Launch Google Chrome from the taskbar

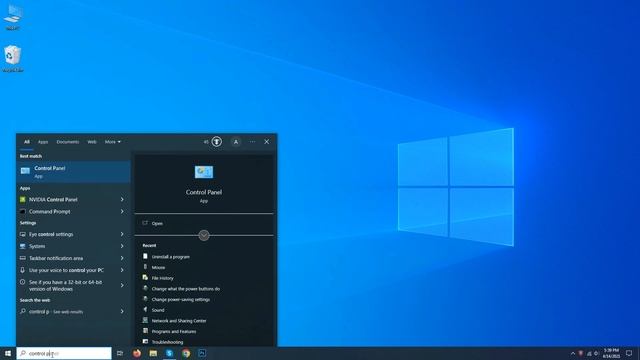(x=186, y=353)
